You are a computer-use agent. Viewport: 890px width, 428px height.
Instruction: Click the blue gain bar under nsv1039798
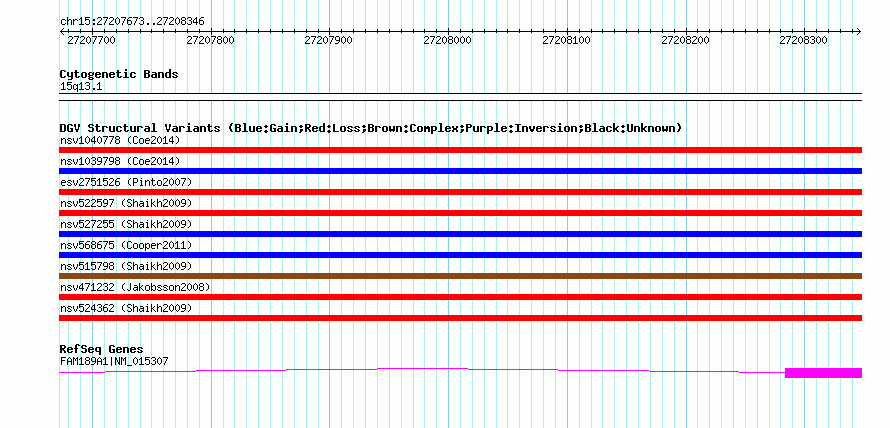coord(460,171)
